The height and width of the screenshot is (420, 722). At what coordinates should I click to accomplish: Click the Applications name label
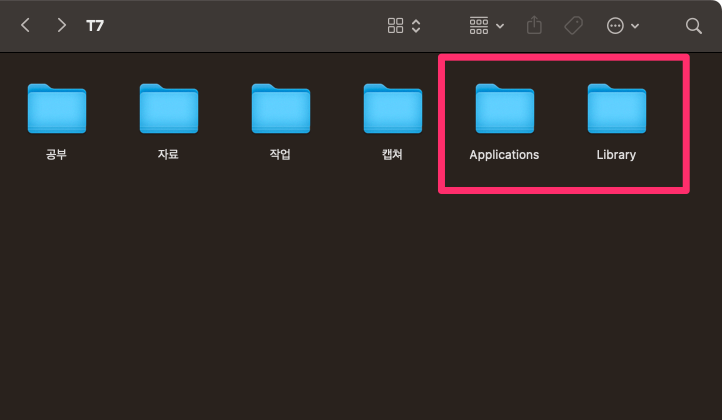coord(504,155)
